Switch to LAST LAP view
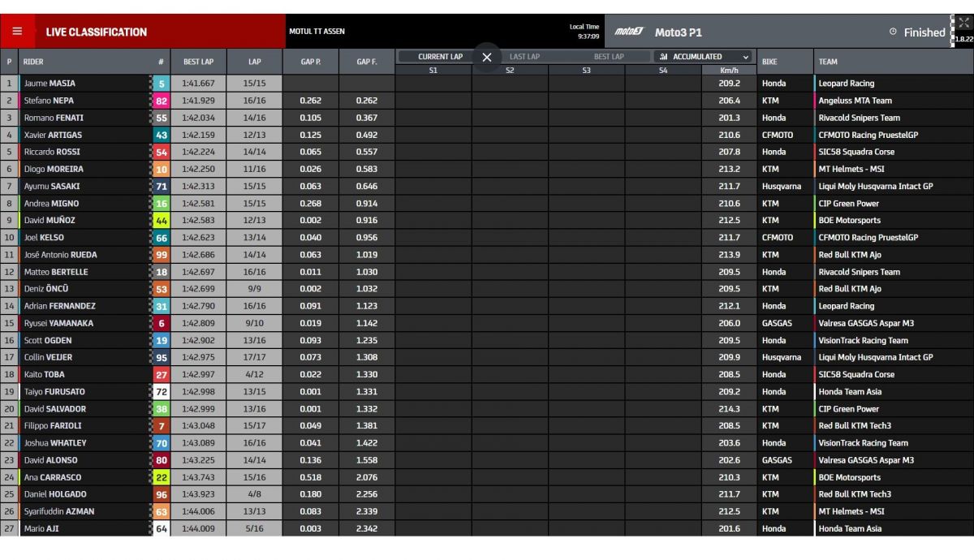This screenshot has width=974, height=560. [x=524, y=57]
